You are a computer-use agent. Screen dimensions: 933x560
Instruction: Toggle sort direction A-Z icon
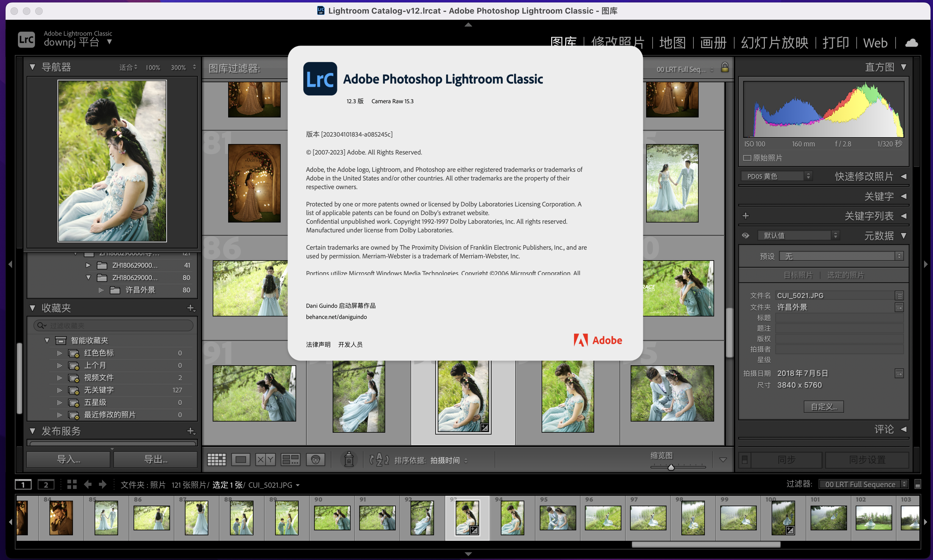(379, 460)
